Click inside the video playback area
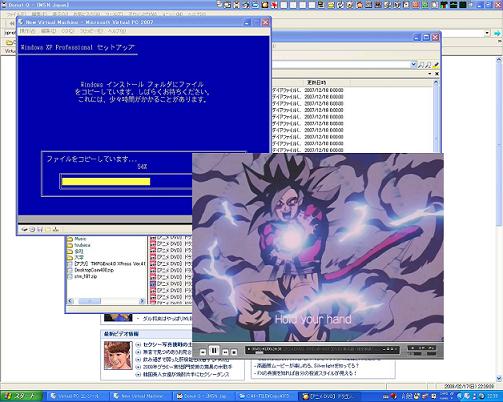This screenshot has height=402, width=503. 318,247
